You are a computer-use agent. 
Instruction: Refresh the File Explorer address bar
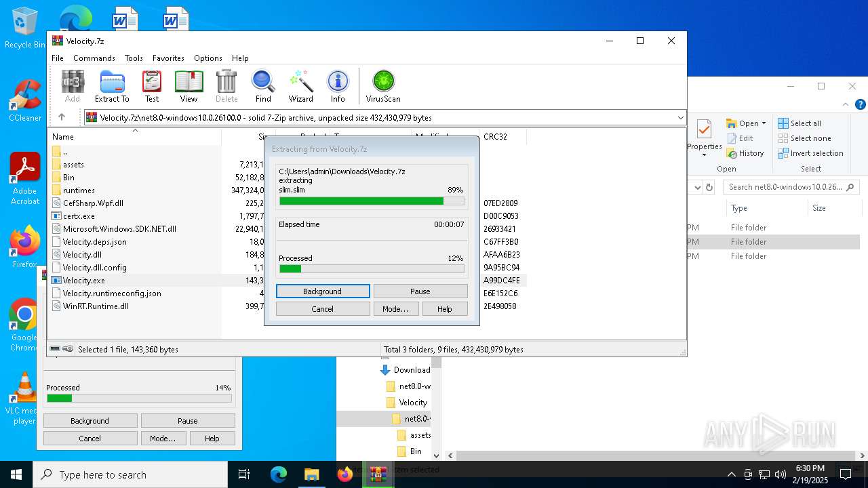709,187
